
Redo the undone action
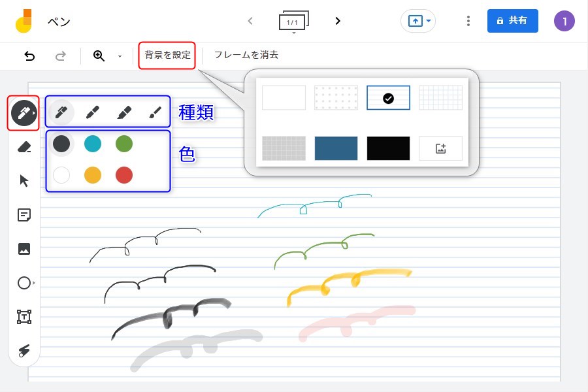coord(60,56)
